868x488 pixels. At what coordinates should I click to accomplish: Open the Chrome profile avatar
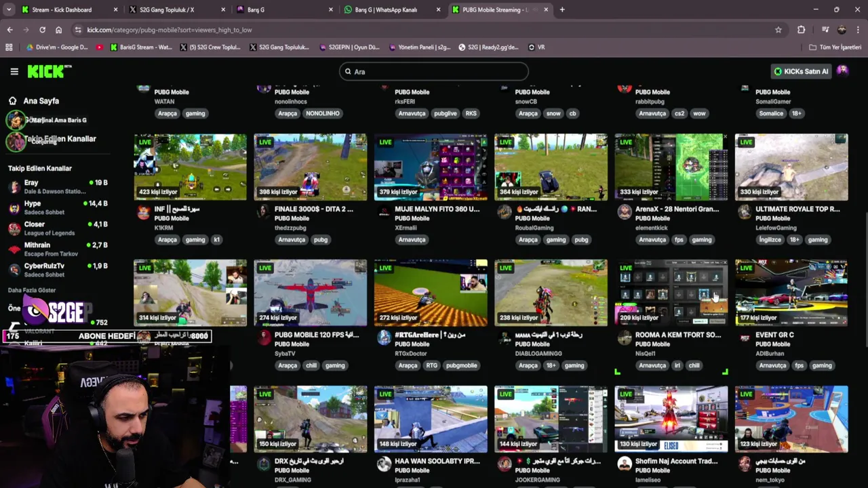point(842,30)
